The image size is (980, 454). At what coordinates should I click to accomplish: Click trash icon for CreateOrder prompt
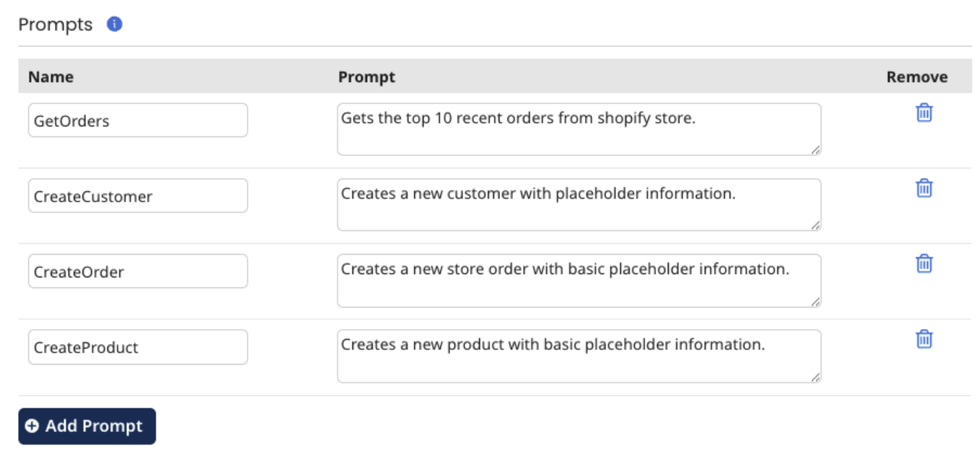click(924, 264)
